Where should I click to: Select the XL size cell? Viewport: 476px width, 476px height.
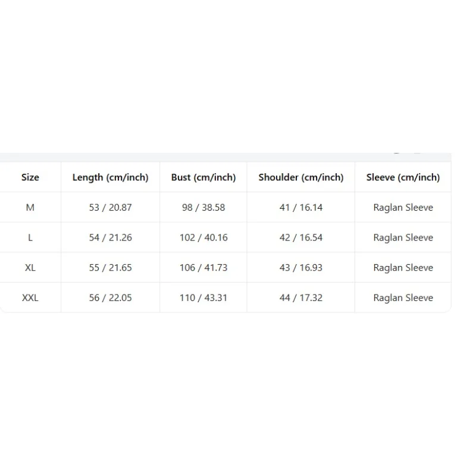[30, 267]
